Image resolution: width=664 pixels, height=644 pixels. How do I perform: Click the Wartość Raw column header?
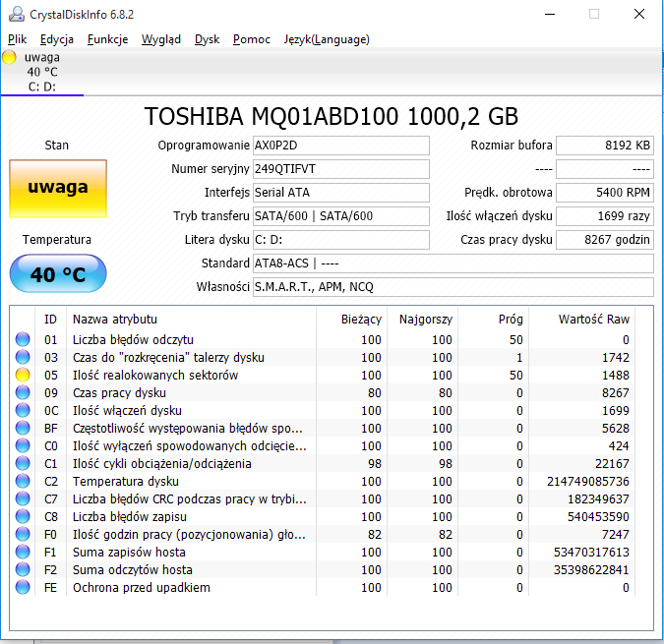point(581,319)
